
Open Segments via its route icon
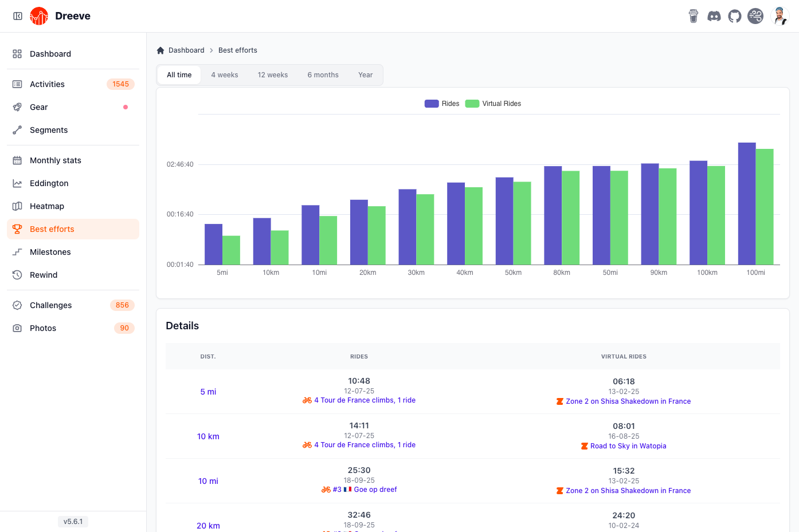17,130
